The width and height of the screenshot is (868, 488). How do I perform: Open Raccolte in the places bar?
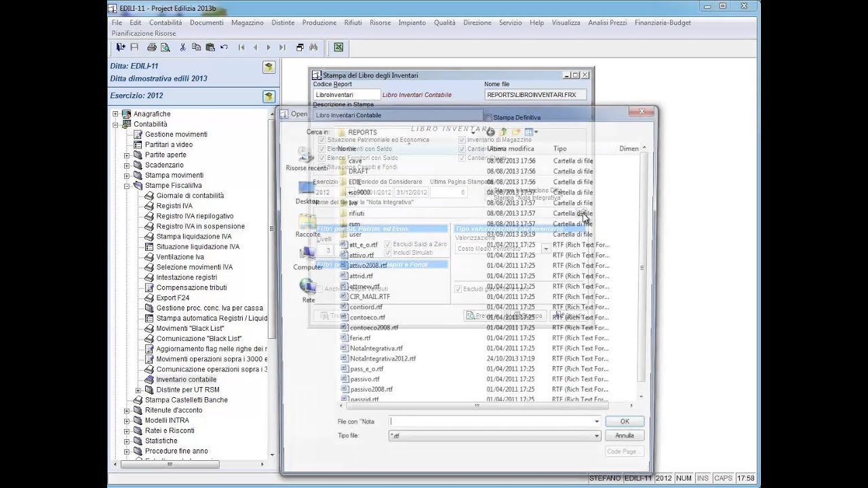pos(307,226)
